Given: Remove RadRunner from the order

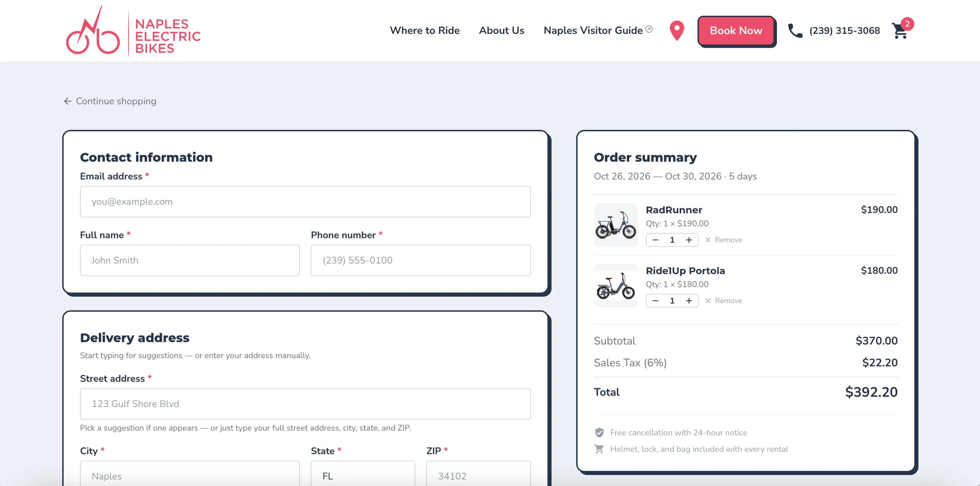Looking at the screenshot, I should [x=724, y=240].
